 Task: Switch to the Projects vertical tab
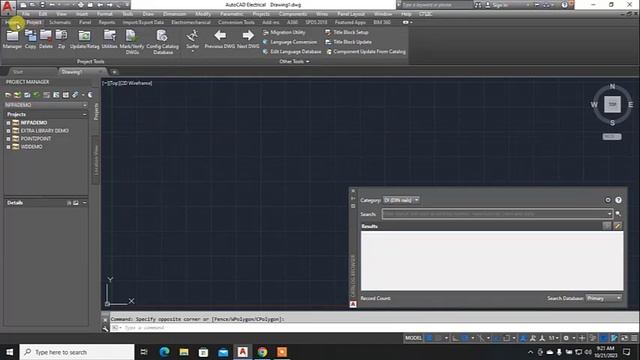[x=96, y=111]
